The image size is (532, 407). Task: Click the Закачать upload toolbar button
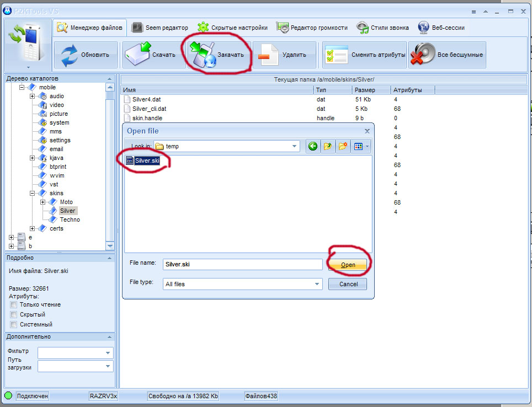click(x=218, y=55)
